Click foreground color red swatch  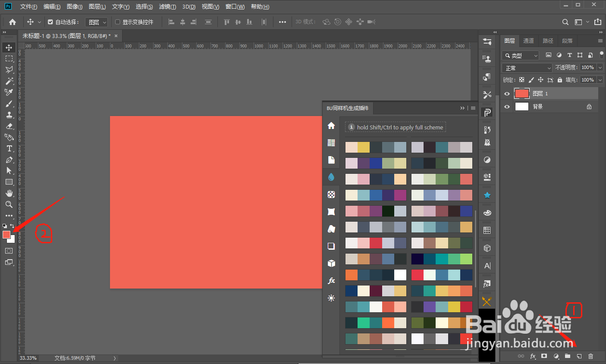6,234
